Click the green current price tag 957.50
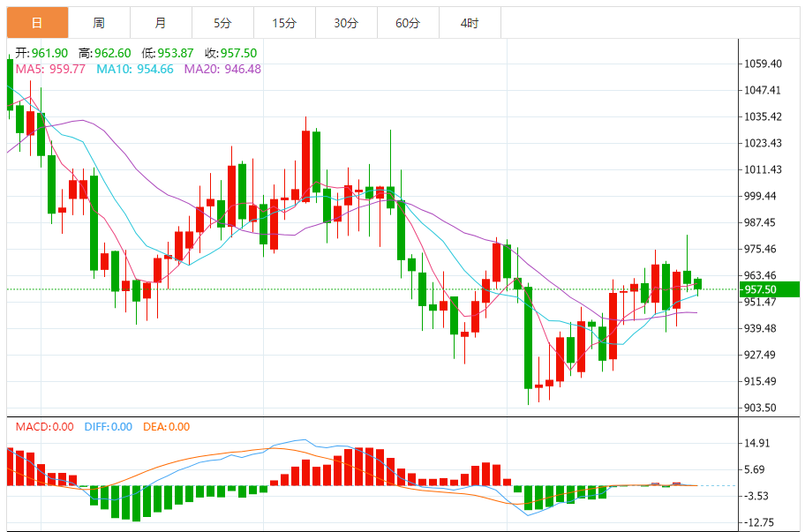Viewport: 805px width, 532px height. tap(770, 289)
